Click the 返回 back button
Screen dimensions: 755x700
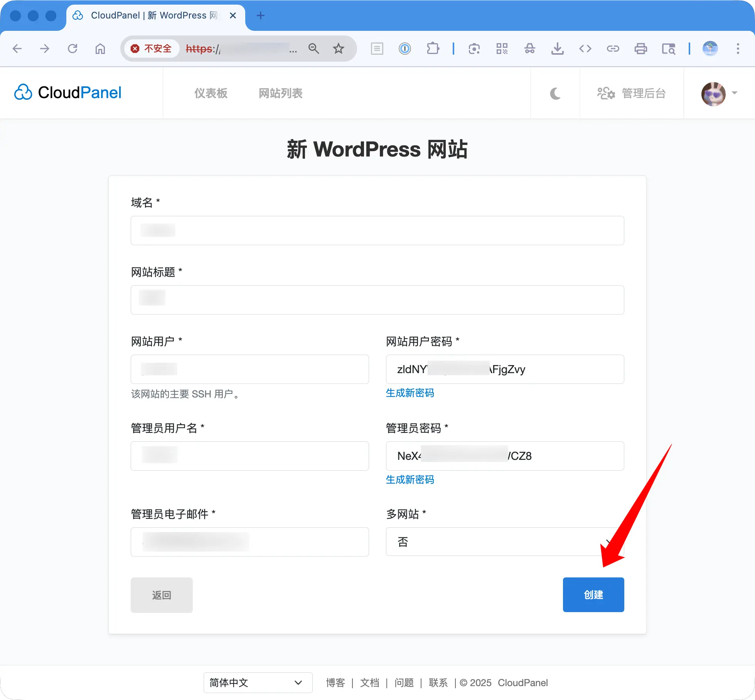[x=161, y=595]
